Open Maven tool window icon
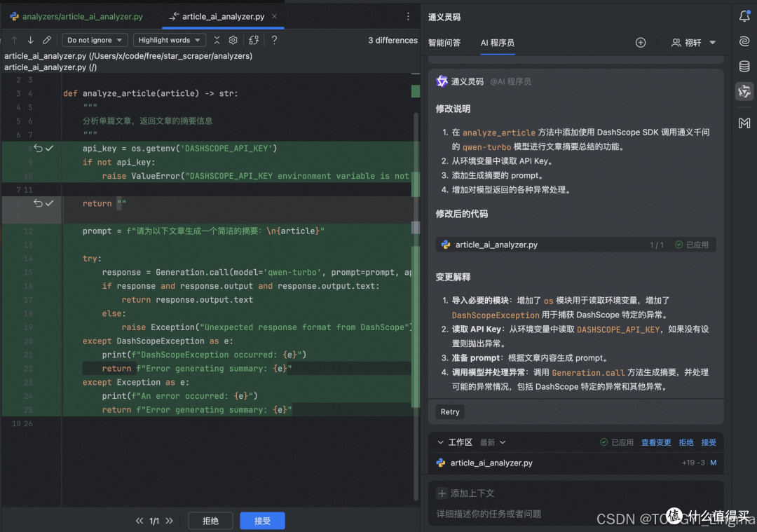This screenshot has height=532, width=757. [744, 123]
